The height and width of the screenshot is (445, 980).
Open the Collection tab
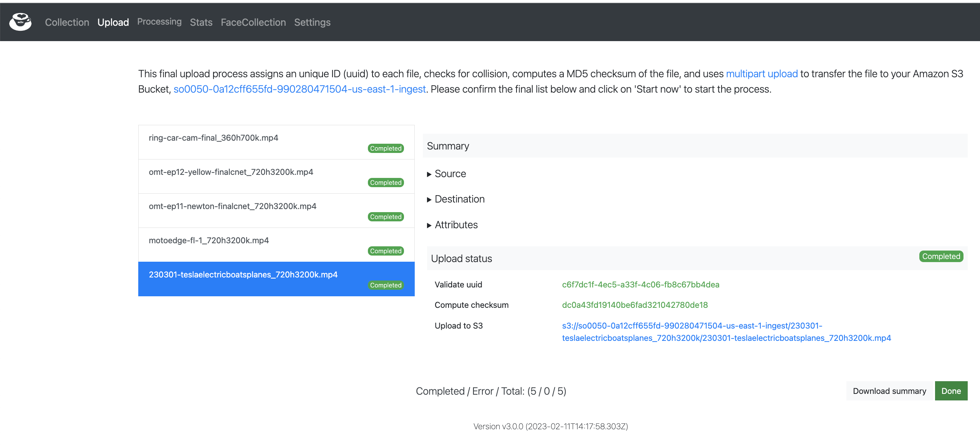(67, 22)
